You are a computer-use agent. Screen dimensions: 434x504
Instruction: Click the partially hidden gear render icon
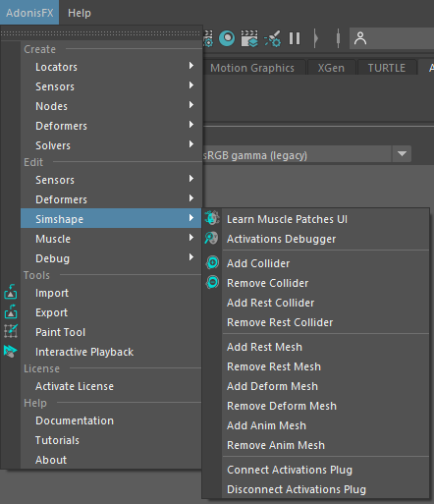(208, 38)
